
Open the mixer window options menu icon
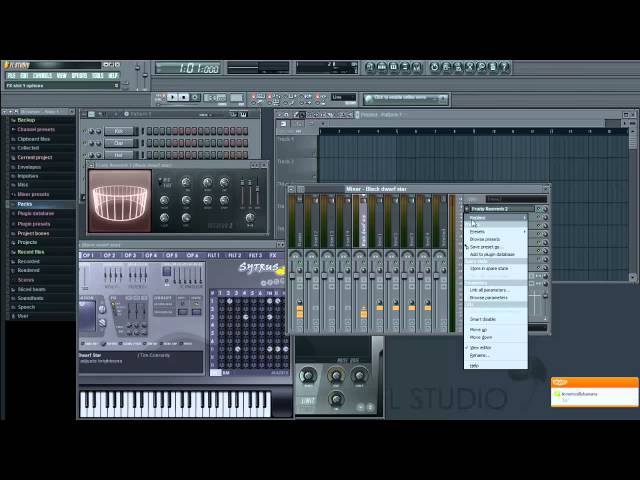[291, 189]
